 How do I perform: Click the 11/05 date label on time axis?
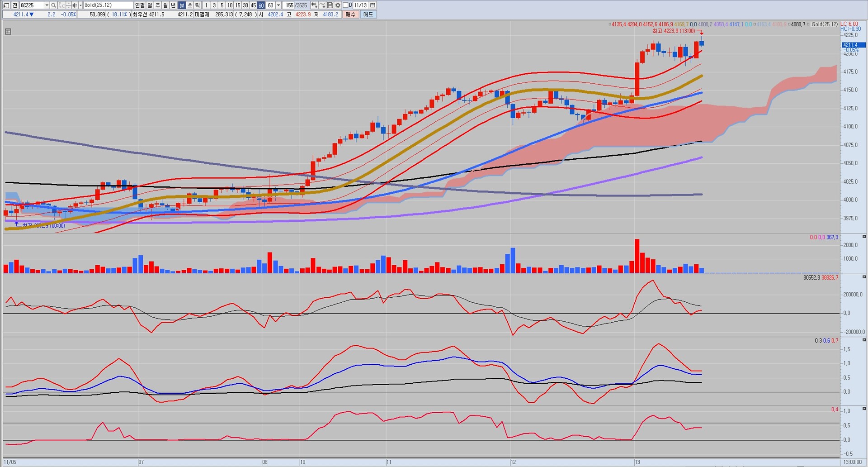(10, 462)
